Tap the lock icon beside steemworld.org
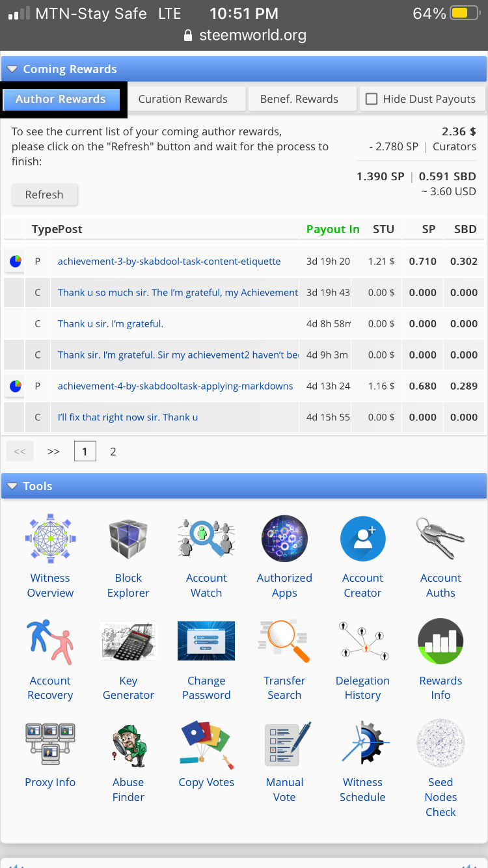This screenshot has width=488, height=868. pos(188,35)
